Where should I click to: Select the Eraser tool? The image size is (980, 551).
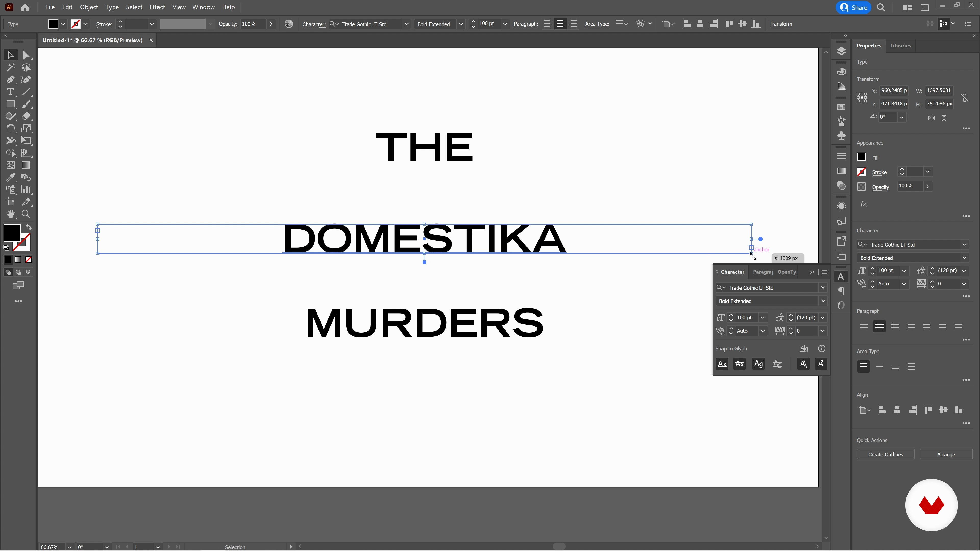coord(26,116)
